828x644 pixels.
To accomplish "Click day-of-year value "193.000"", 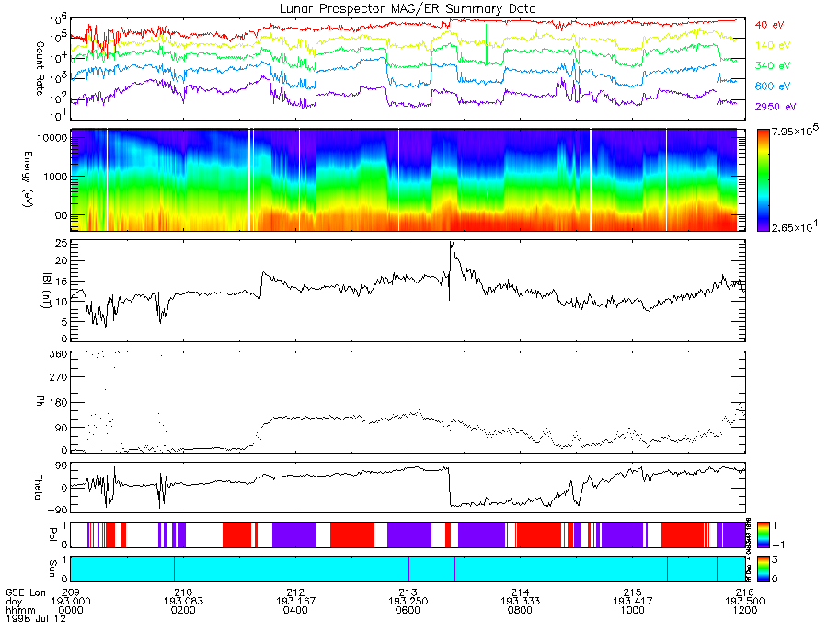I will [71, 602].
